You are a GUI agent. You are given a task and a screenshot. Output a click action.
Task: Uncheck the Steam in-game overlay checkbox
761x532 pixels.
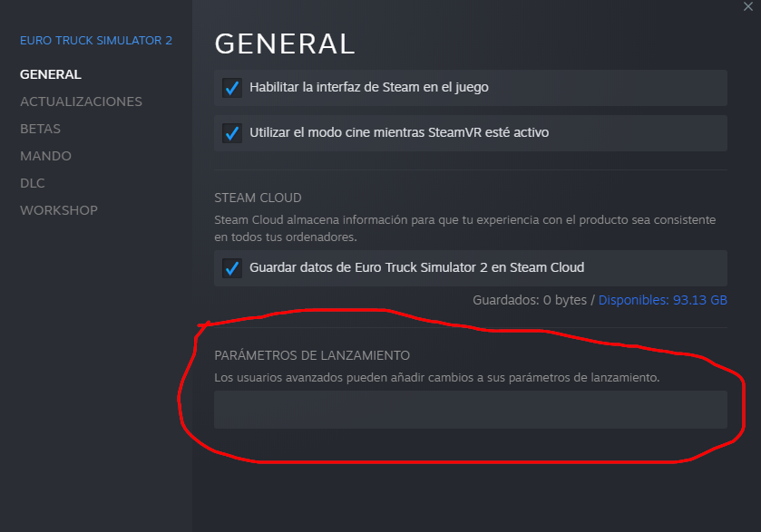click(x=231, y=88)
